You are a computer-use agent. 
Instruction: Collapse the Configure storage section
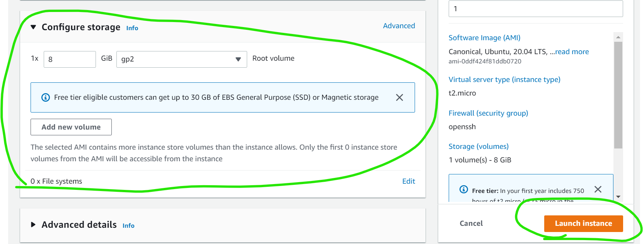coord(33,27)
